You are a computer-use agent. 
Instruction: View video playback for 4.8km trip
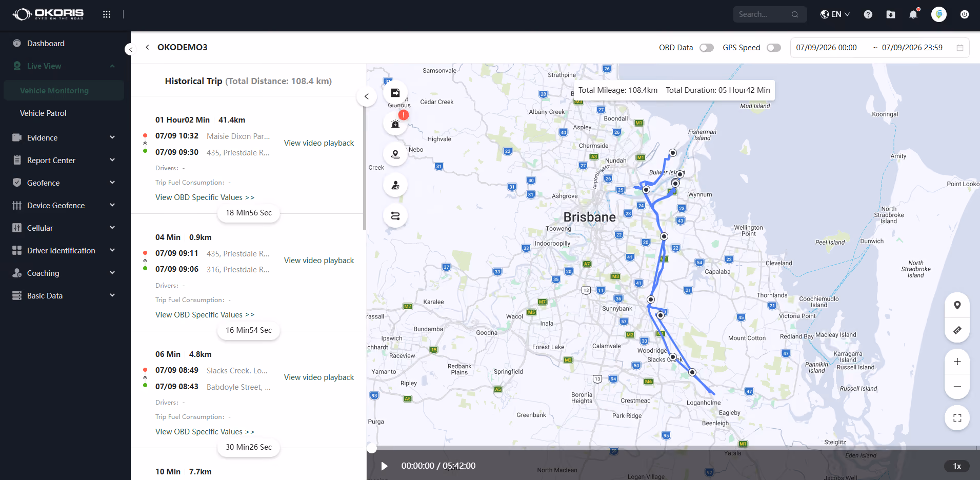pyautogui.click(x=319, y=377)
